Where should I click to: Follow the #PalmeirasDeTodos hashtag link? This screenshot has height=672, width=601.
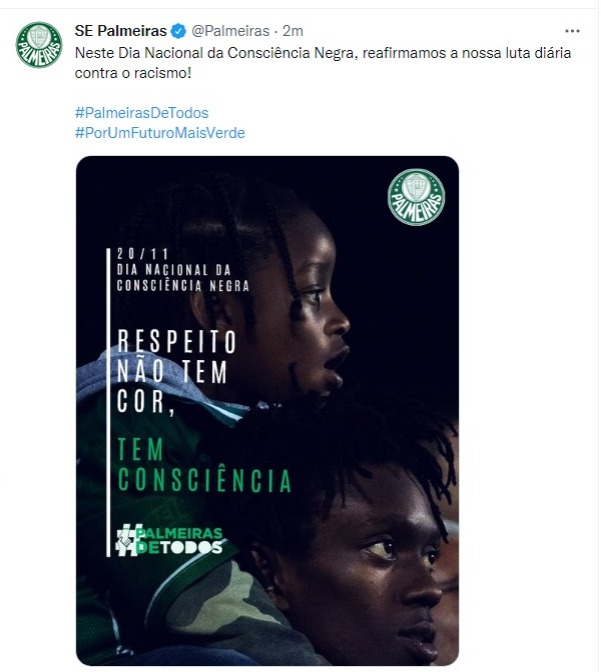(141, 113)
